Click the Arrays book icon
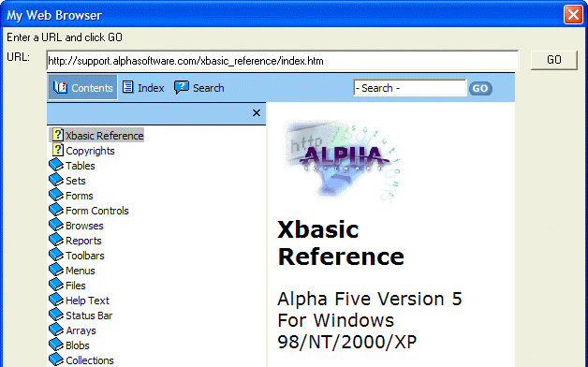 (x=56, y=330)
